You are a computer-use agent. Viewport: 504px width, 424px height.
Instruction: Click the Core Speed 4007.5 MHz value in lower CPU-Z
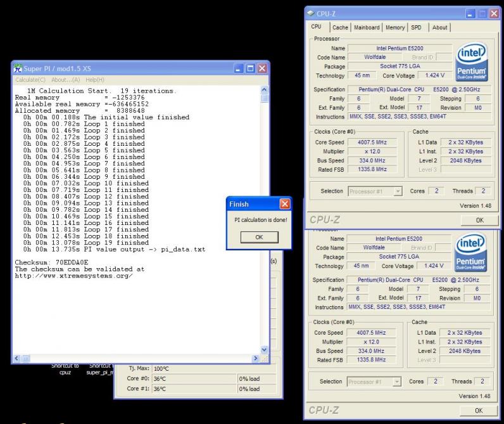click(x=371, y=333)
